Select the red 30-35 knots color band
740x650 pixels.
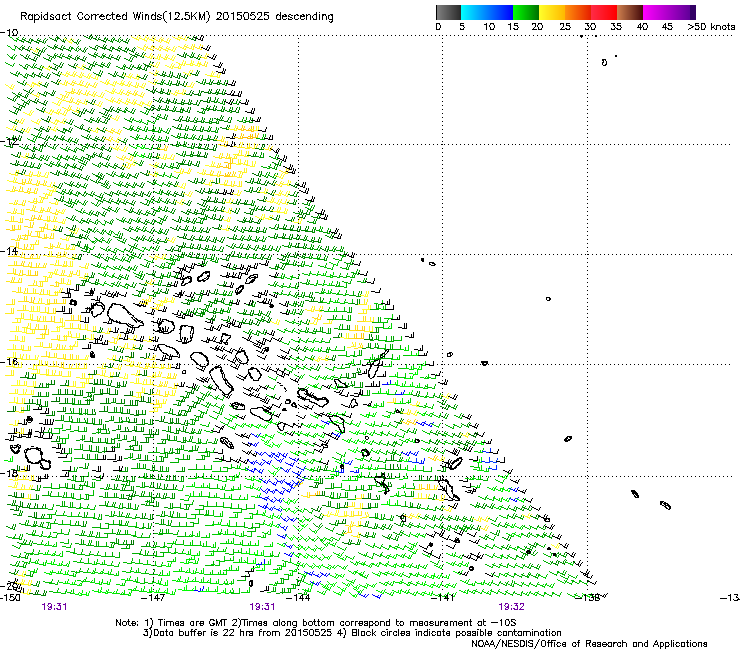tap(604, 12)
